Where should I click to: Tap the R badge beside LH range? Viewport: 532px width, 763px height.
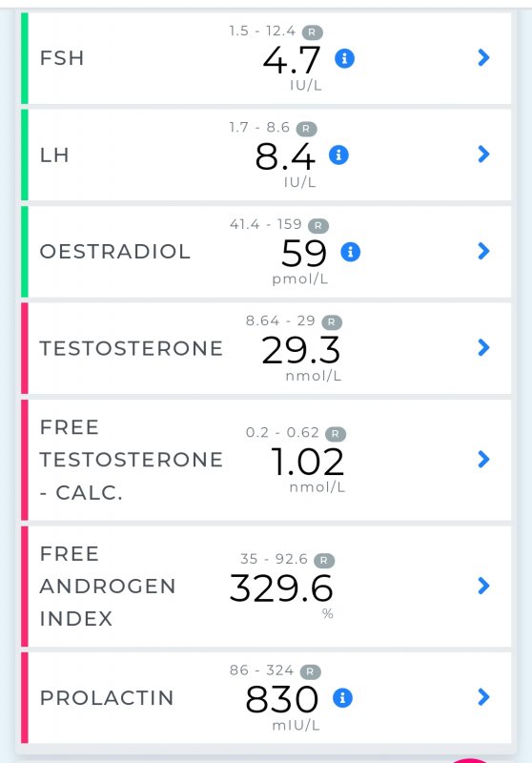click(x=306, y=129)
